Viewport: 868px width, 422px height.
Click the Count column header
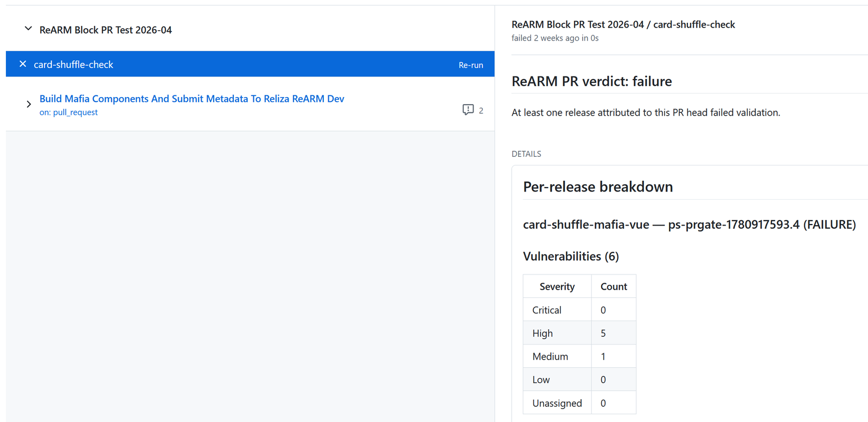coord(614,286)
